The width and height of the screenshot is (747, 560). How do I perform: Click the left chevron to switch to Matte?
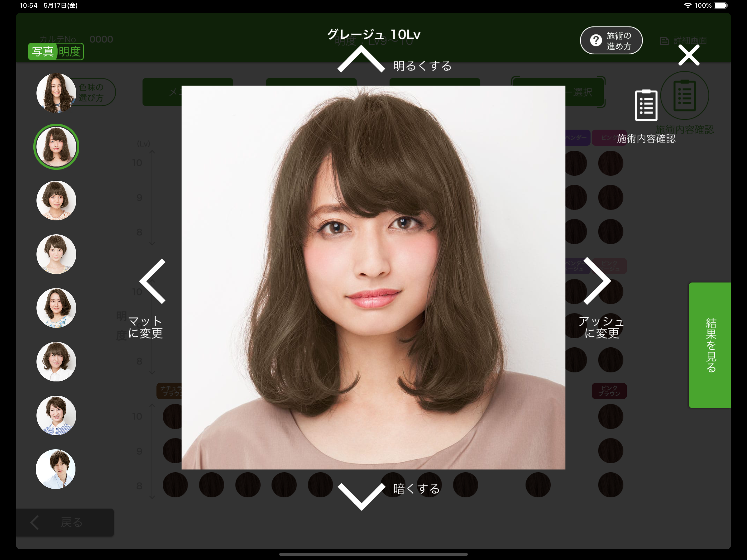click(152, 281)
